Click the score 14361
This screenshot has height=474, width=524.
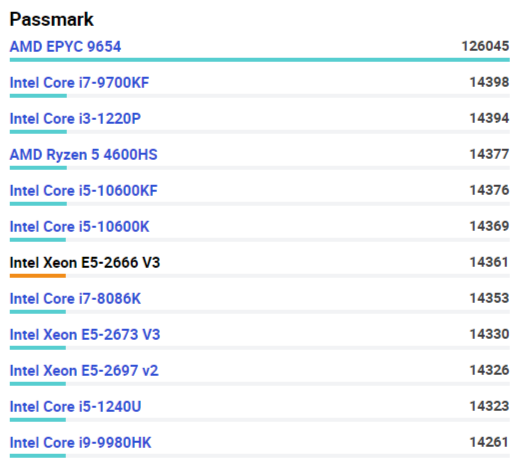(489, 262)
